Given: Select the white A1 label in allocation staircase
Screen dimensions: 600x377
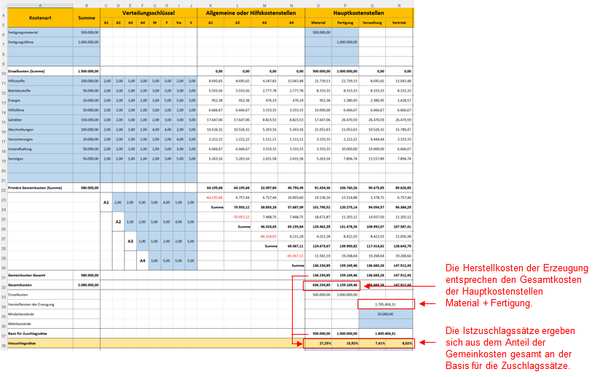Looking at the screenshot, I should (106, 202).
